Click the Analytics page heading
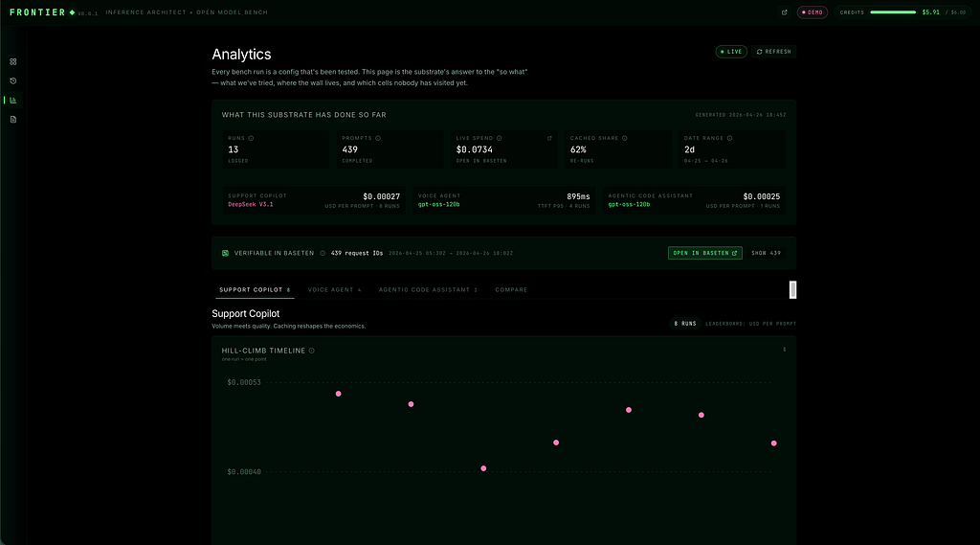 [x=241, y=55]
